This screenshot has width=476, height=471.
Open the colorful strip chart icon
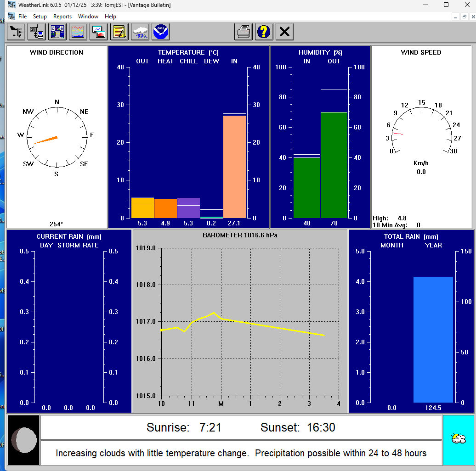pyautogui.click(x=78, y=32)
